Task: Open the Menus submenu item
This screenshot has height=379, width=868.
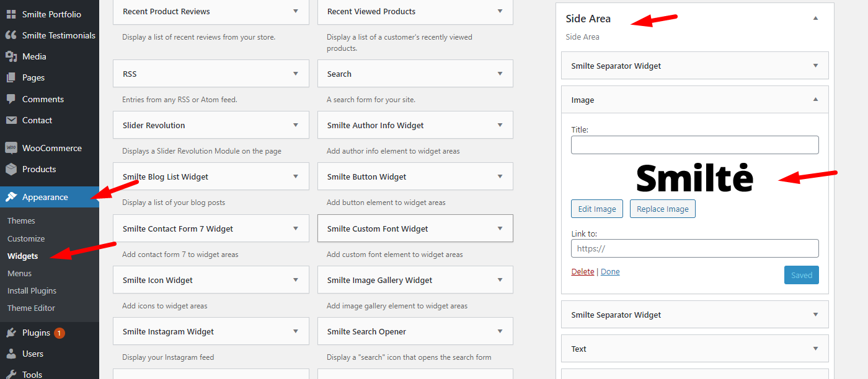Action: pyautogui.click(x=19, y=273)
